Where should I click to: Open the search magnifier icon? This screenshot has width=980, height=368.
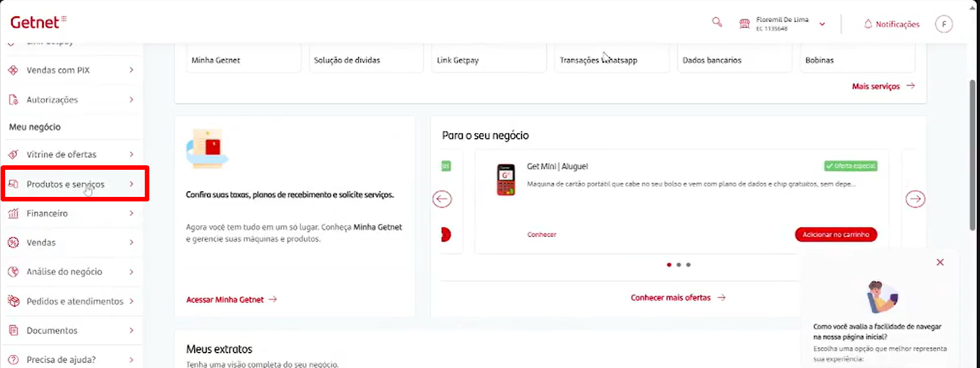(x=716, y=22)
